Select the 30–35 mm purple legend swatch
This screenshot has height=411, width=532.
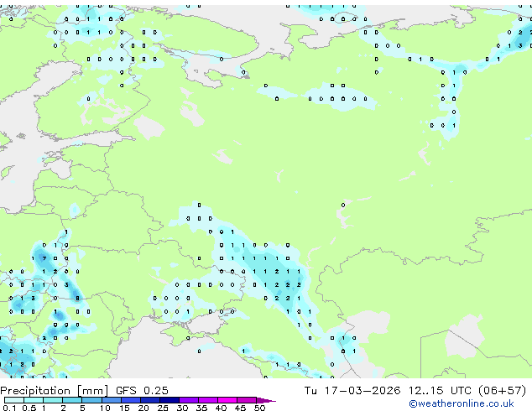189,400
